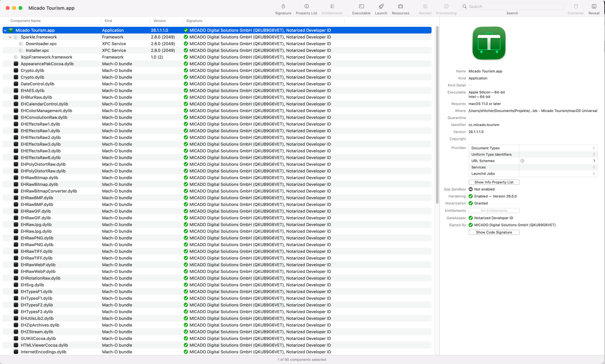Open the Signature toolbar icon
Viewport: 605px width, 364px height.
[x=283, y=7]
